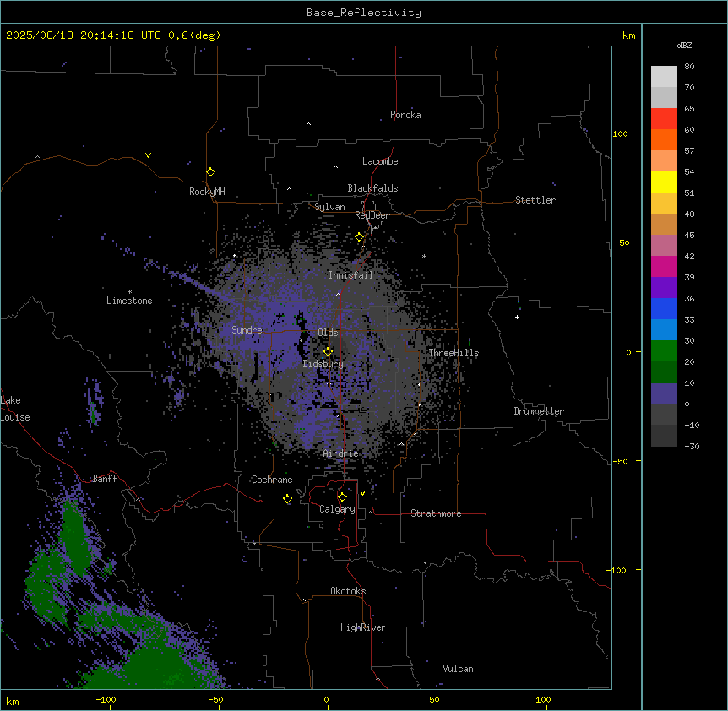This screenshot has height=711, width=728.
Task: Click the magenta 42-39 dBZ legend swatch
Action: point(664,266)
